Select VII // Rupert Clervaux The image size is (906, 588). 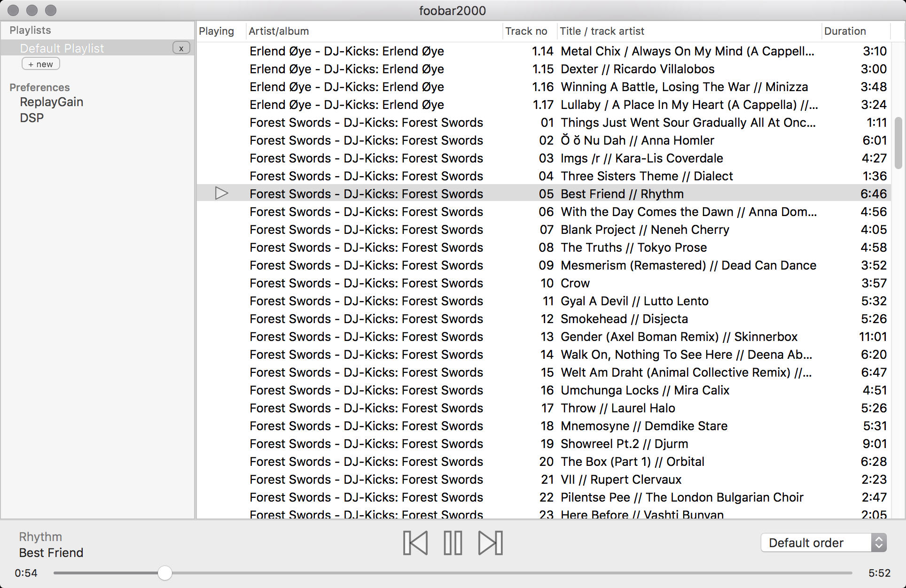(x=544, y=479)
